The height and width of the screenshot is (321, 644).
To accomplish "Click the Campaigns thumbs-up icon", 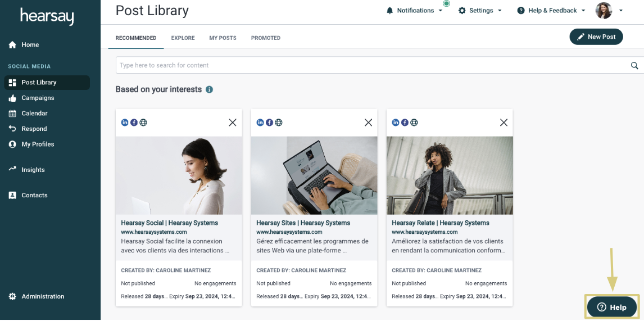I will tap(12, 98).
